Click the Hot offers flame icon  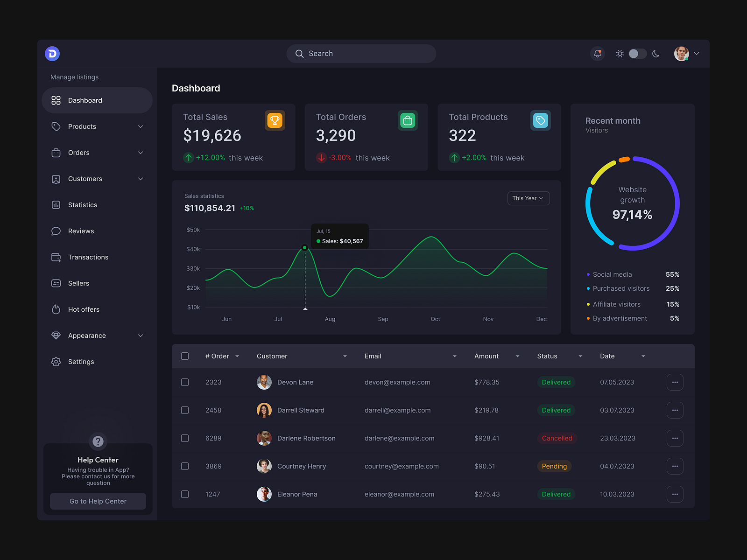point(56,309)
